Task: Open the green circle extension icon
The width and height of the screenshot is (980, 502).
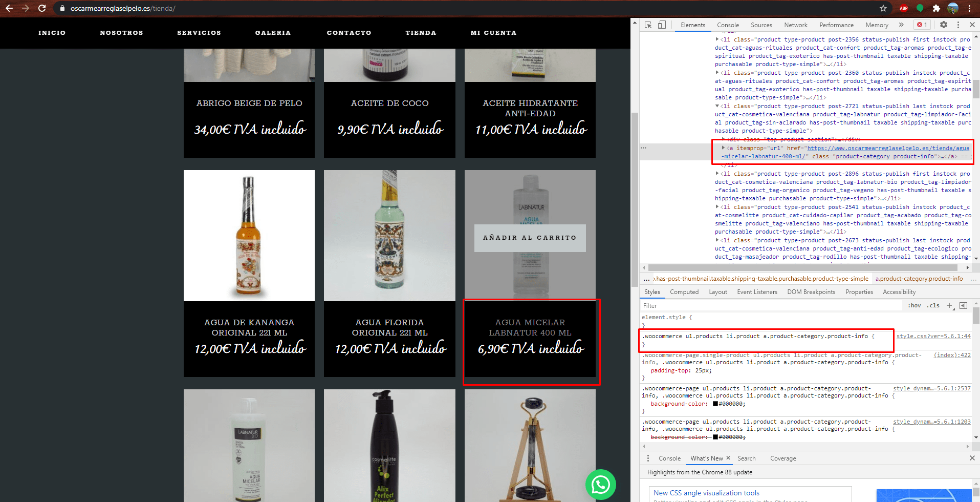Action: coord(920,8)
